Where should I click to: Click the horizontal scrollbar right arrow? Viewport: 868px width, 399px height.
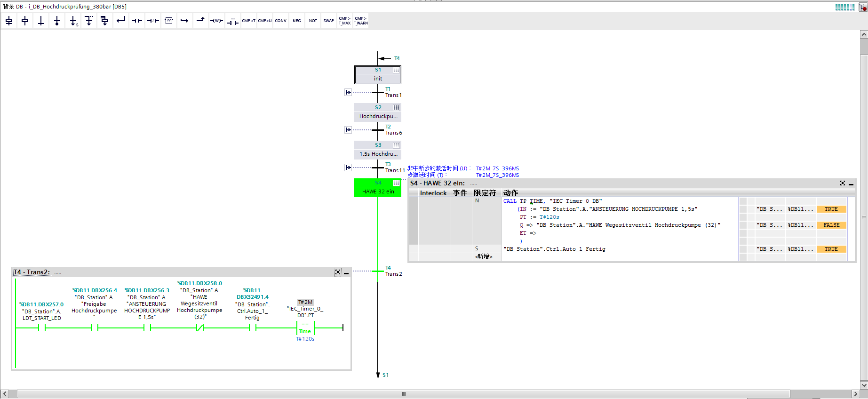[856, 394]
